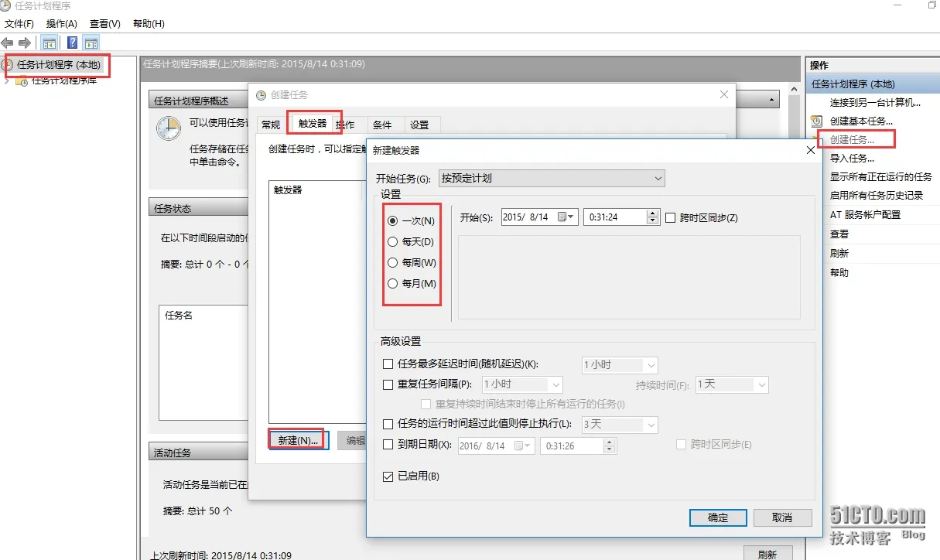Switch to the 条件 tab
The image size is (940, 560).
click(382, 125)
